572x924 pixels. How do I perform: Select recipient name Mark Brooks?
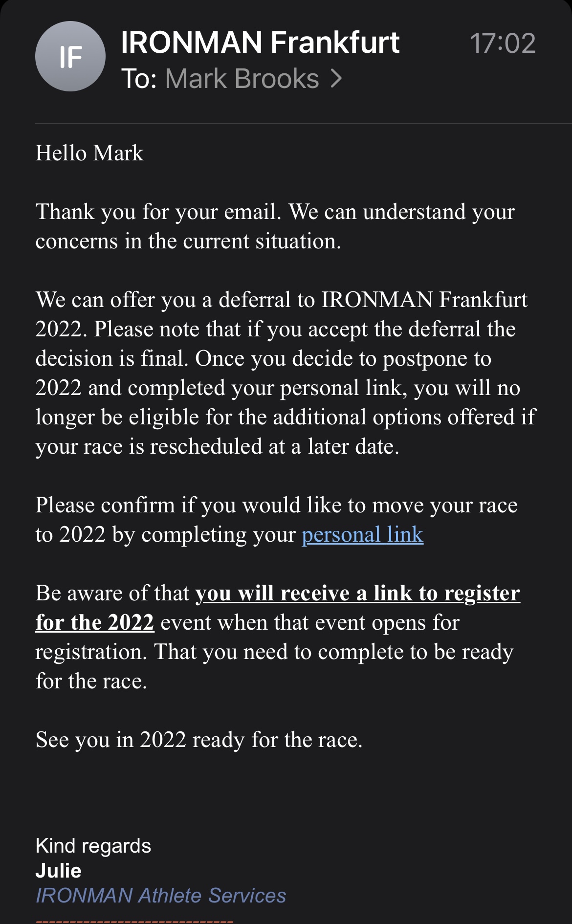click(x=242, y=78)
